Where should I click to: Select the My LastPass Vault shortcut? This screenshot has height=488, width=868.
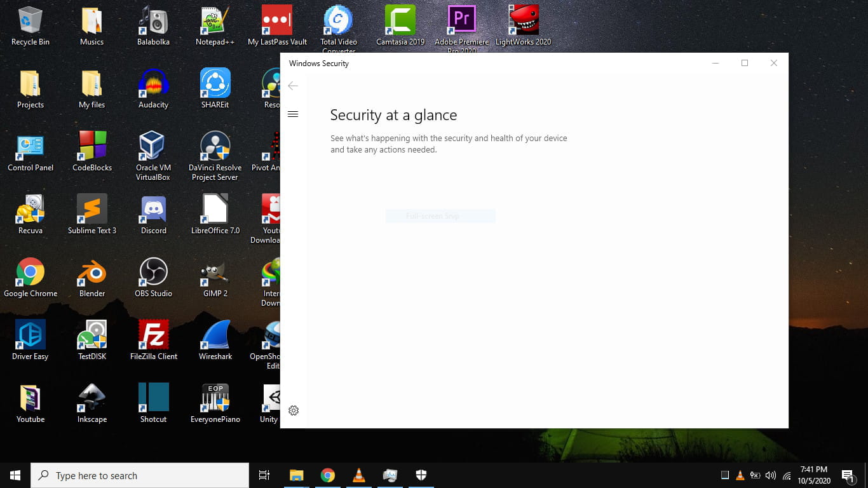[x=277, y=27]
